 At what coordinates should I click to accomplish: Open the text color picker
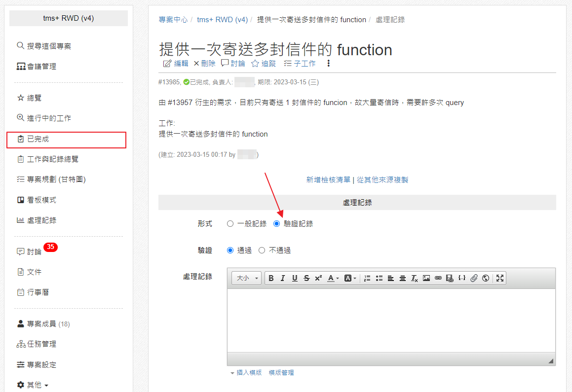[333, 278]
